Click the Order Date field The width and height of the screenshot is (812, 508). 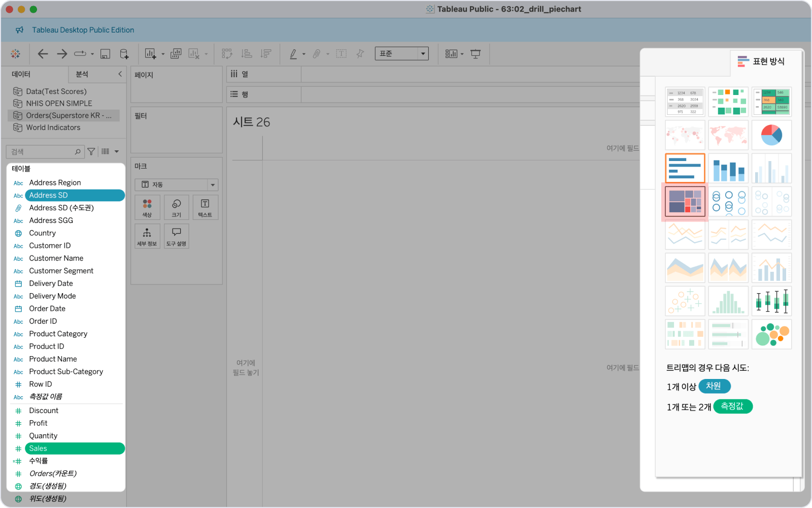47,308
